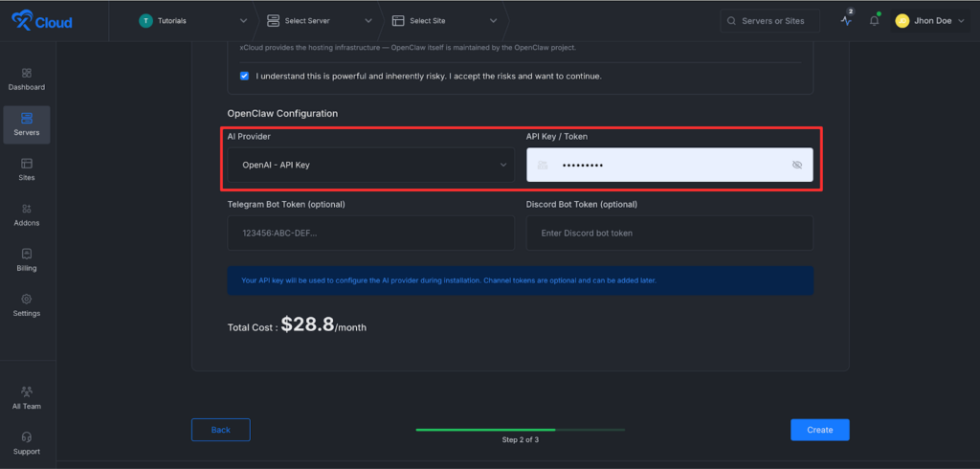Uncheck the risk acknowledgement checkbox
This screenshot has width=980, height=469.
point(245,76)
